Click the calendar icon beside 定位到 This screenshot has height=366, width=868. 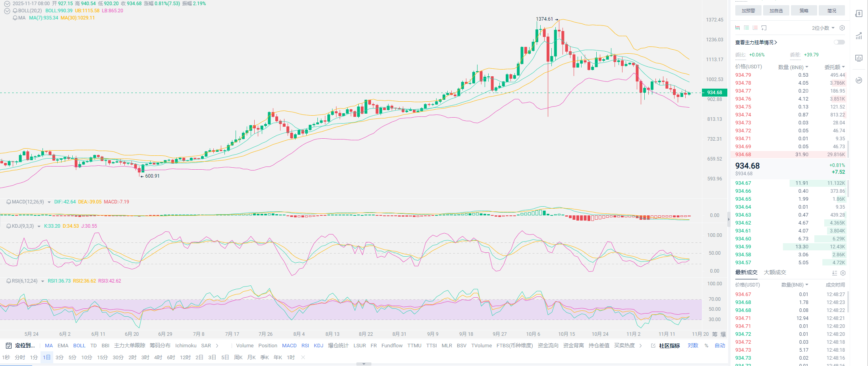pos(9,345)
